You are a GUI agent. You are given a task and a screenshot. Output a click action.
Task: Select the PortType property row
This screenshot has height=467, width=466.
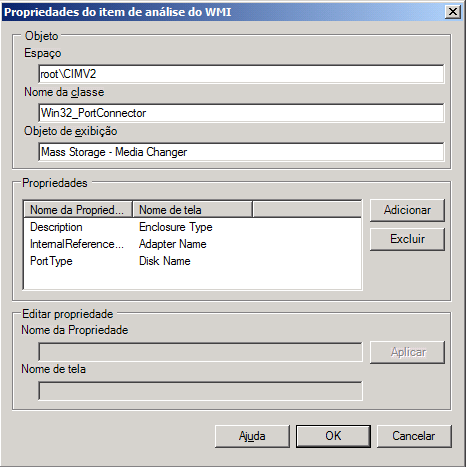click(192, 261)
